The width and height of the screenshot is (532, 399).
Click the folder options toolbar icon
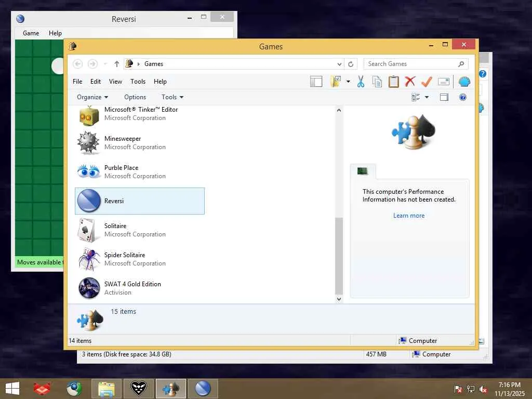click(x=336, y=82)
